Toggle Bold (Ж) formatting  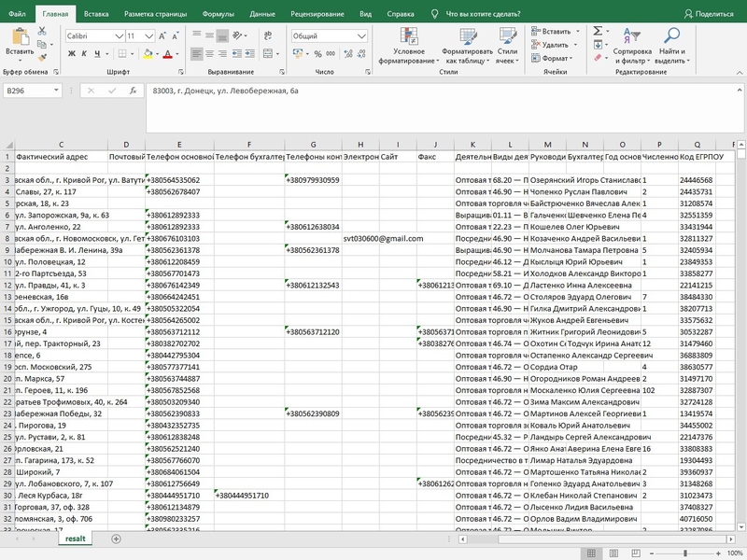(71, 55)
